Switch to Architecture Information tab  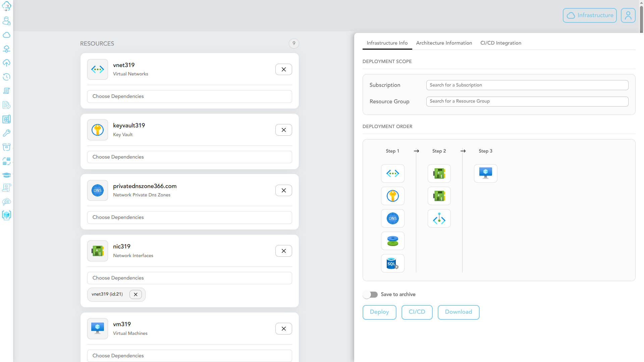(x=444, y=43)
